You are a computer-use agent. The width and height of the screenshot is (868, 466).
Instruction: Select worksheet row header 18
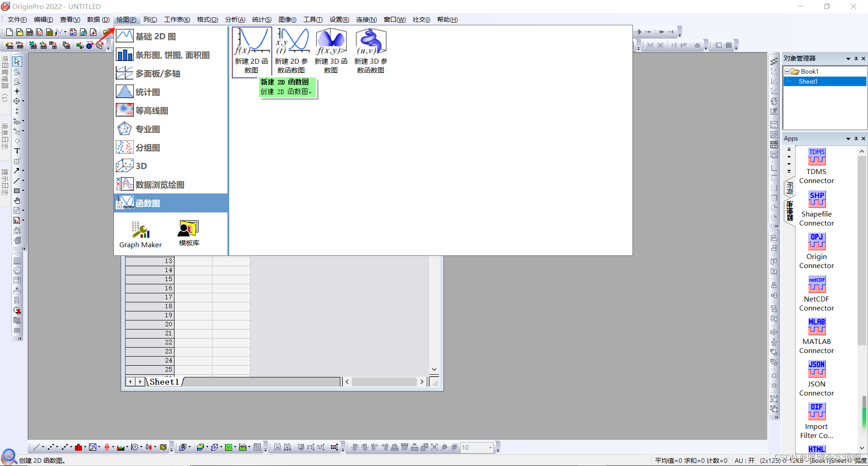(x=150, y=306)
